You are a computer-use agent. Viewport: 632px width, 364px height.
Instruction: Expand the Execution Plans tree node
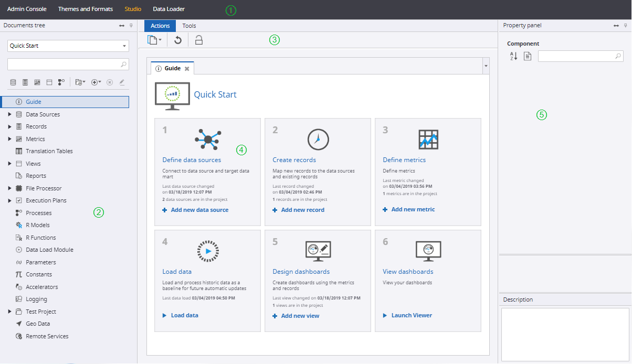coord(10,200)
